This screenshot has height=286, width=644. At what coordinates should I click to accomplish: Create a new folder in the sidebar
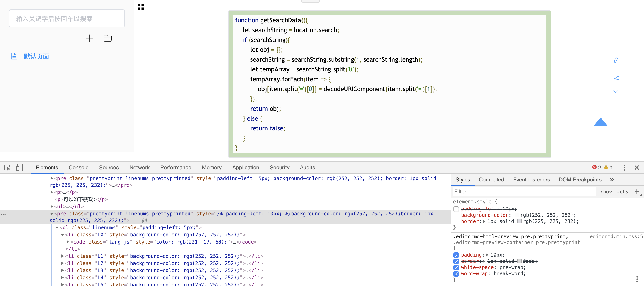(108, 38)
